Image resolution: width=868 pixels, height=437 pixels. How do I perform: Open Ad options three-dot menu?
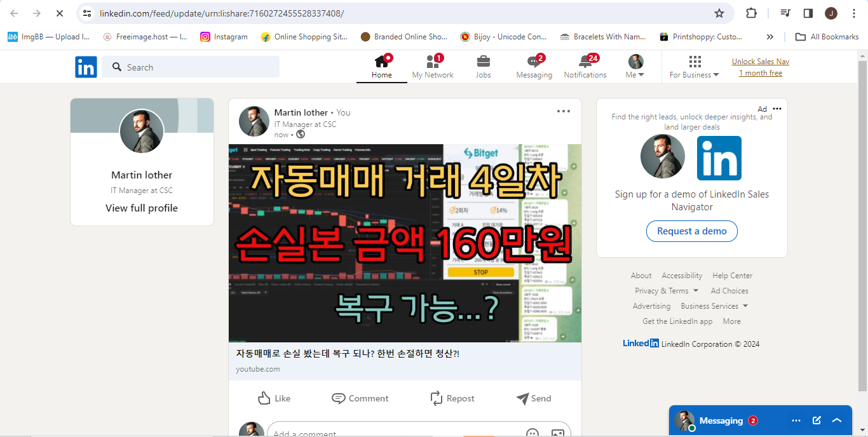pos(776,109)
